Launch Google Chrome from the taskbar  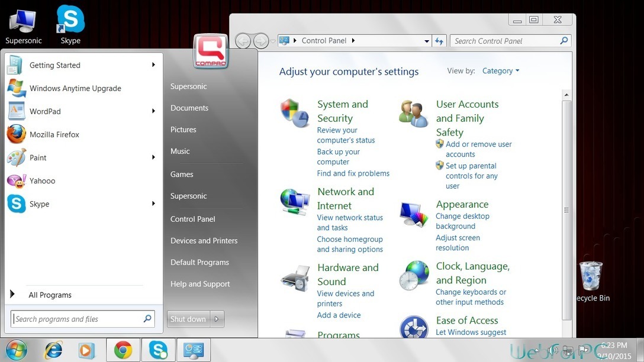coord(123,350)
